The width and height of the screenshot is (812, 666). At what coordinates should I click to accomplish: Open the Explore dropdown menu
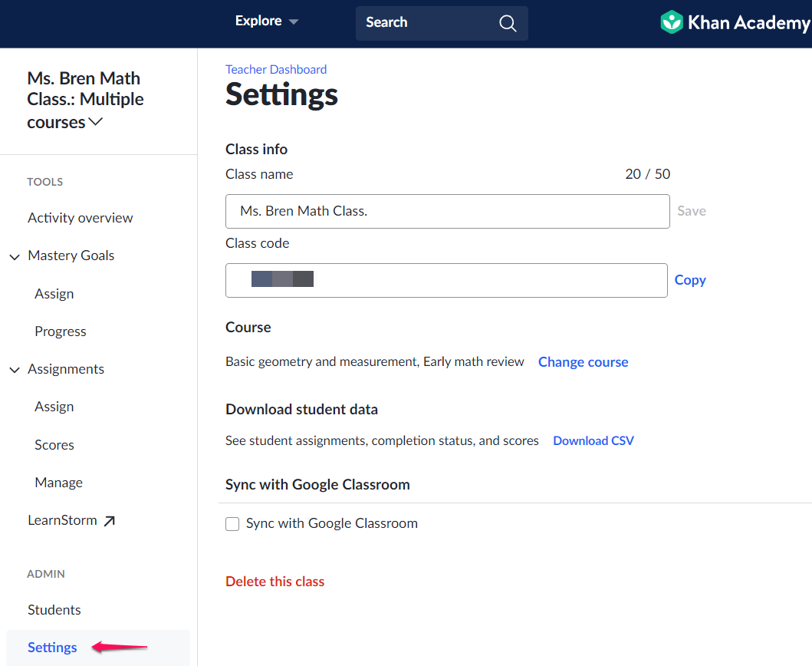(267, 21)
